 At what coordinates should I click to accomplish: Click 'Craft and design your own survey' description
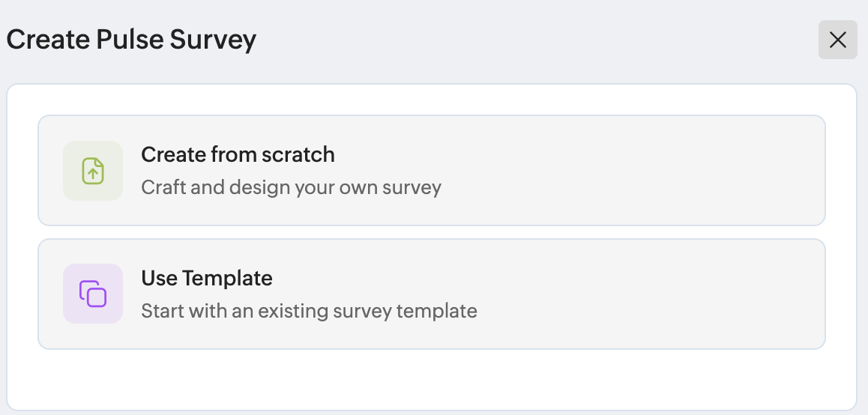tap(291, 187)
